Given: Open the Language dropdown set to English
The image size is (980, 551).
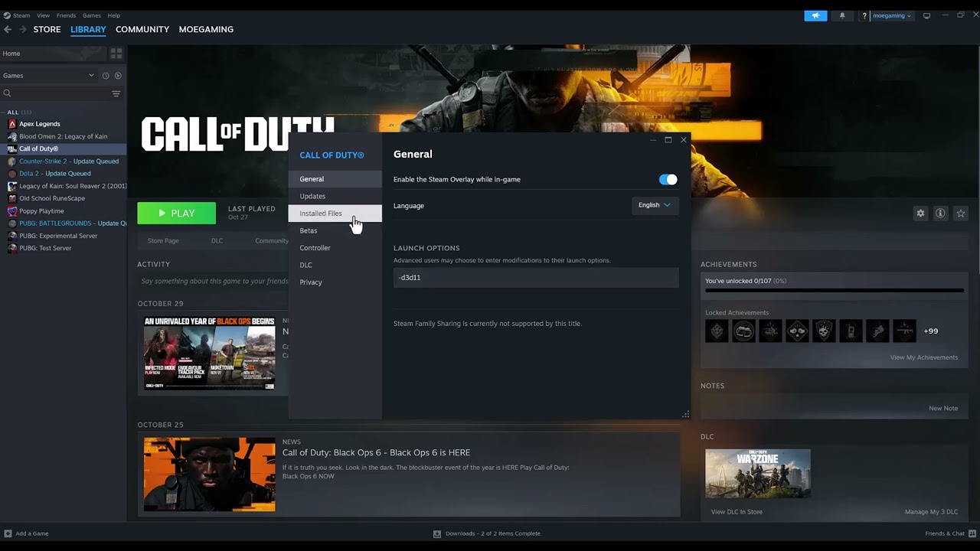Looking at the screenshot, I should click(655, 205).
